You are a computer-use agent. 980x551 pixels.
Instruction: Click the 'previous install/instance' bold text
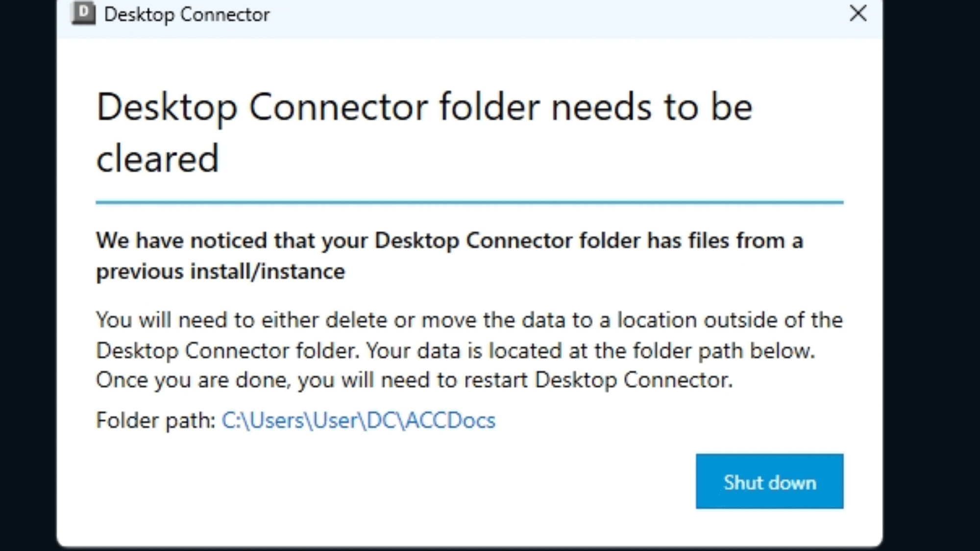[x=220, y=271]
